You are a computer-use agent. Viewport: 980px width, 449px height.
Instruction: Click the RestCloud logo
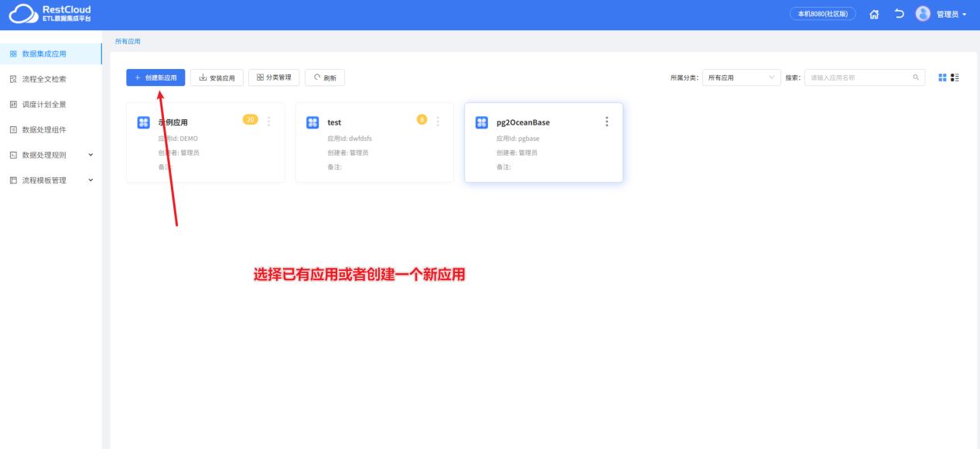[x=50, y=14]
